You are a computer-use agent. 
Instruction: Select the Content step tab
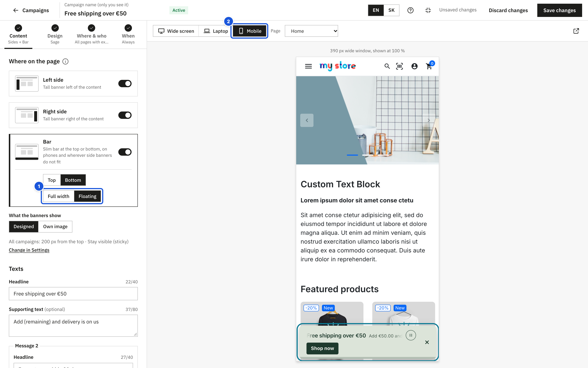click(x=18, y=35)
